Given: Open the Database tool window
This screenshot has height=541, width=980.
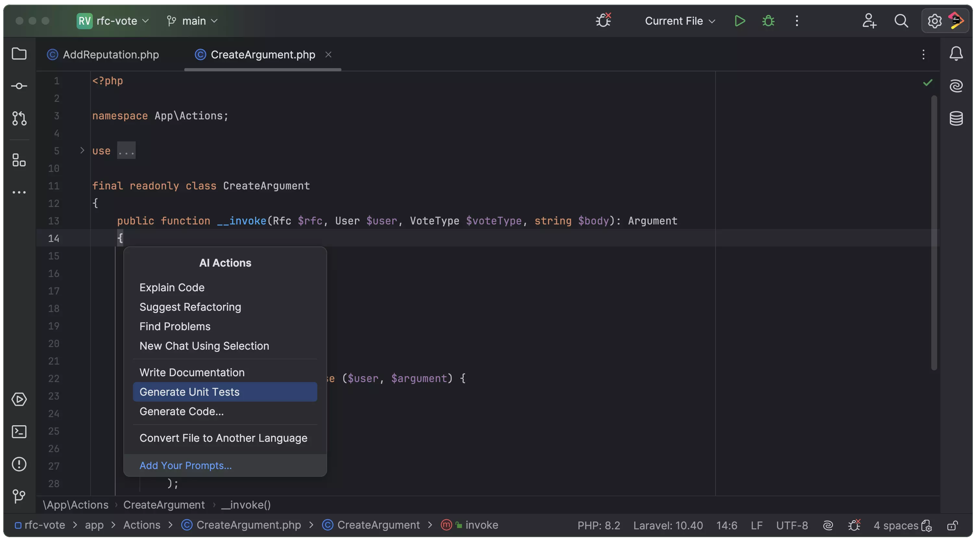Looking at the screenshot, I should pyautogui.click(x=956, y=118).
